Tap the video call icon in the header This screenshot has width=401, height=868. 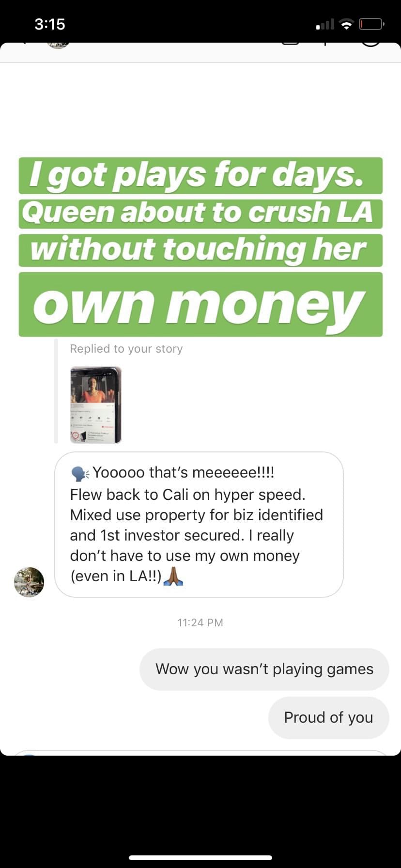tap(291, 44)
